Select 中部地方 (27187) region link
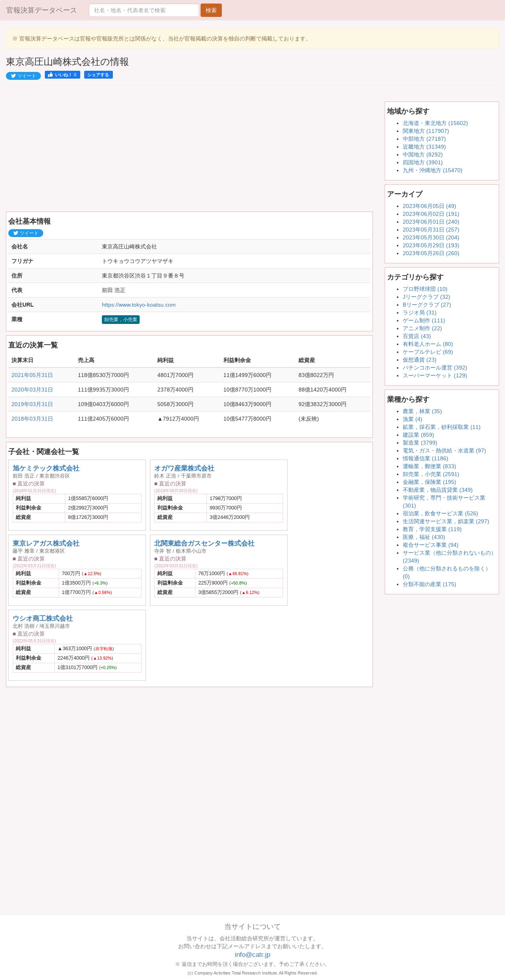 [x=424, y=139]
